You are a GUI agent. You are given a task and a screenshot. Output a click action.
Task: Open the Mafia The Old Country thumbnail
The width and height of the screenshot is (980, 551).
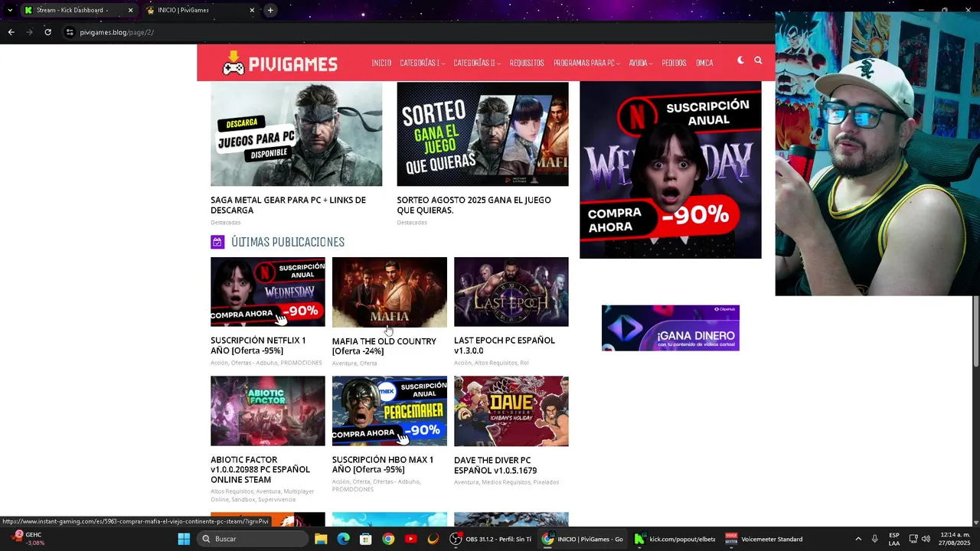tap(390, 292)
